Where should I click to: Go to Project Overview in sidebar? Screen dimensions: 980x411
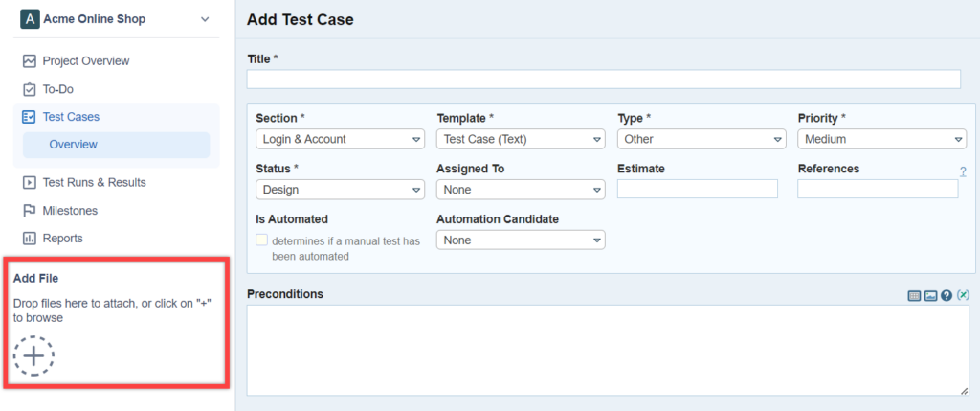click(x=85, y=61)
